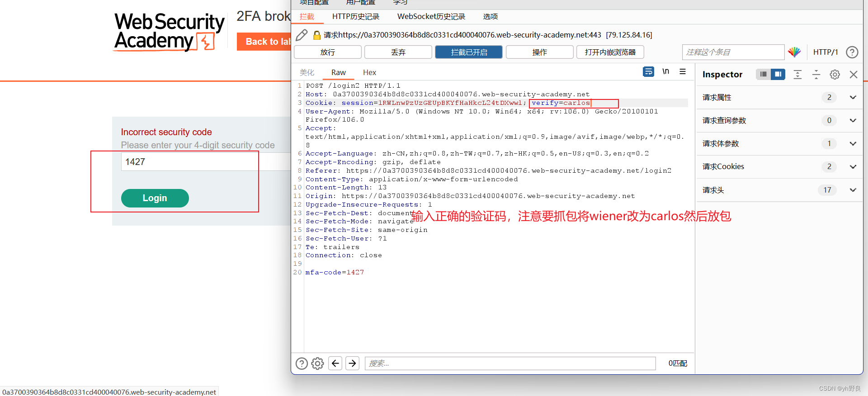Open the 拦截 tab

[x=307, y=17]
